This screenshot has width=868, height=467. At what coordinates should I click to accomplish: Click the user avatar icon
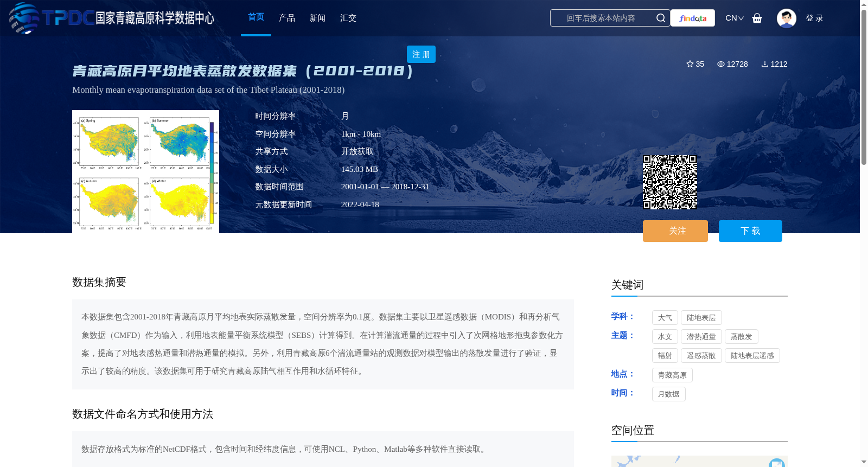pos(786,18)
